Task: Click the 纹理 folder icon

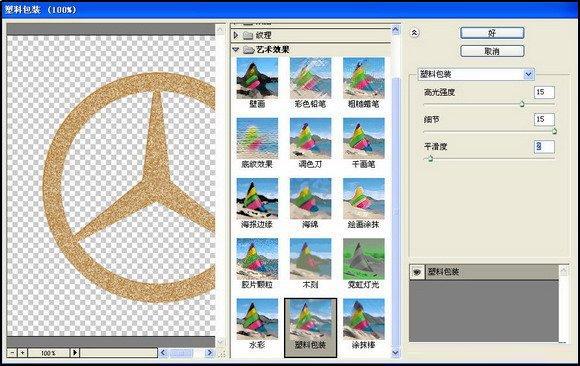Action: click(x=248, y=36)
